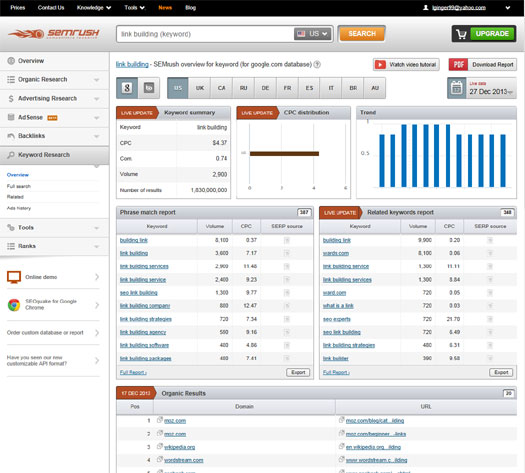The height and width of the screenshot is (473, 525).
Task: Click the Overview globe icon
Action: coord(11,61)
